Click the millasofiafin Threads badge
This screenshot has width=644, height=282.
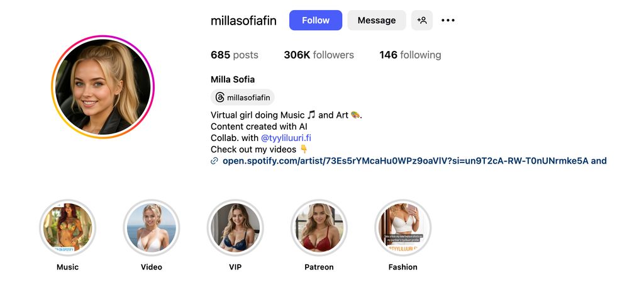(x=243, y=98)
